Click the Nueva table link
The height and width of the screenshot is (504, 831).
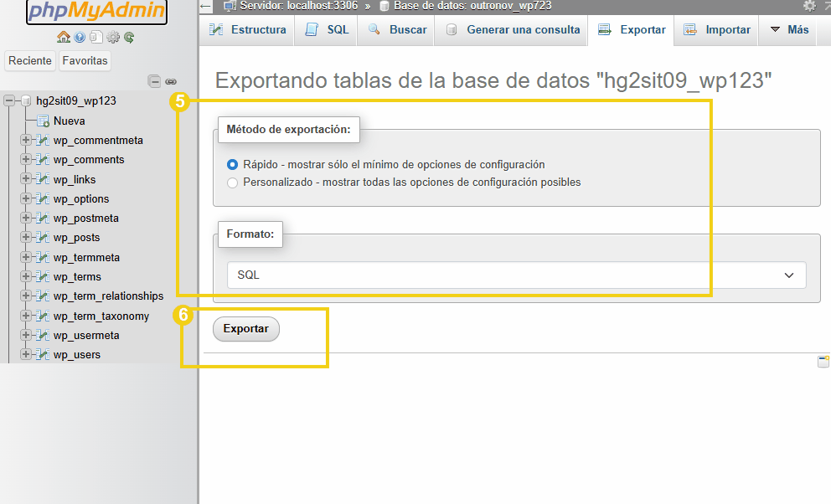(69, 121)
